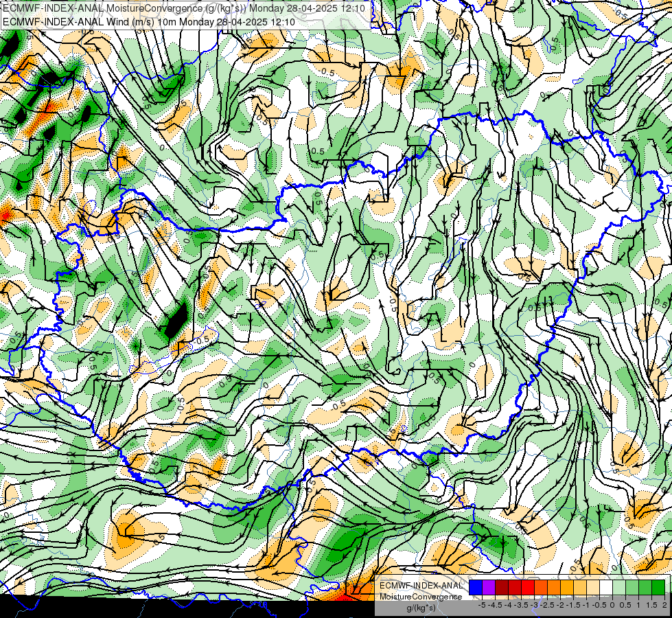This screenshot has width=672, height=618.
Task: Click the white legend color swatch
Action: coord(605,588)
